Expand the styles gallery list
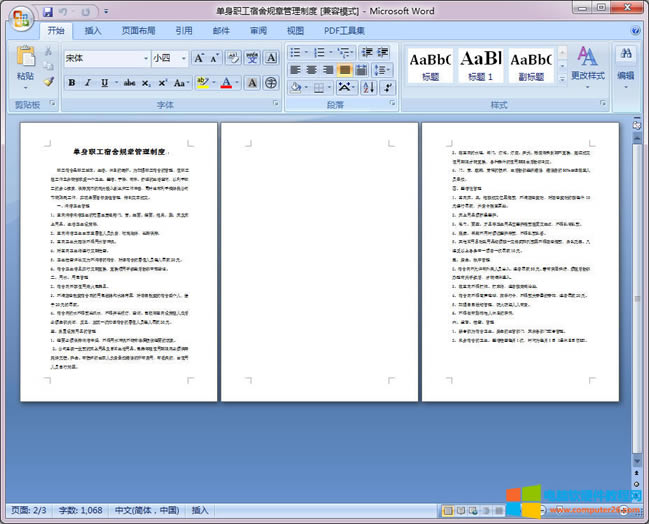The image size is (649, 524). 562,78
